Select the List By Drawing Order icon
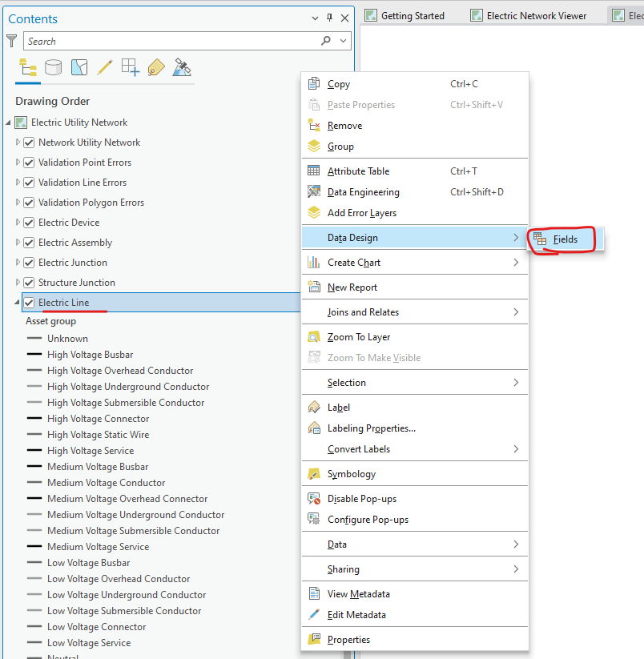The width and height of the screenshot is (644, 659). coord(26,67)
